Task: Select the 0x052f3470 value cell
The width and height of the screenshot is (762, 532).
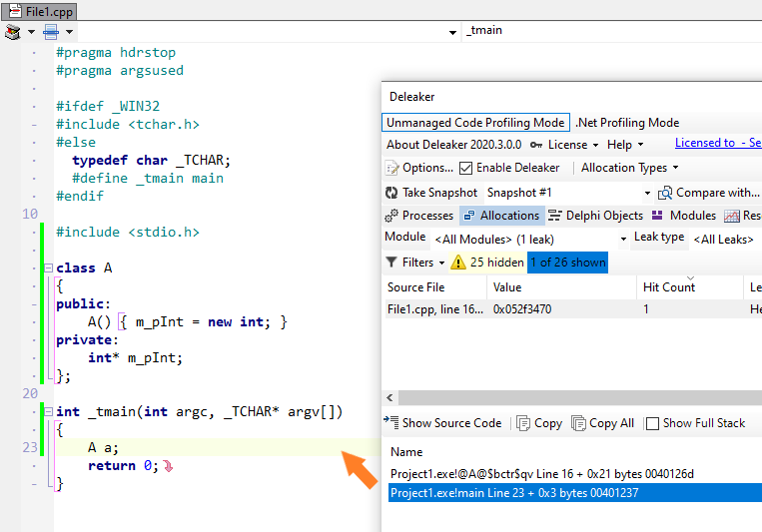Action: tap(522, 309)
